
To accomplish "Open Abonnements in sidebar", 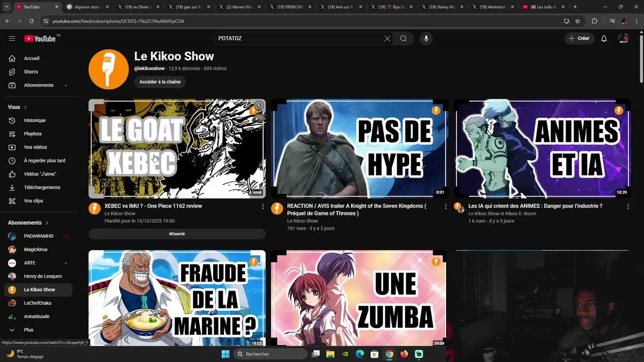I will (38, 85).
